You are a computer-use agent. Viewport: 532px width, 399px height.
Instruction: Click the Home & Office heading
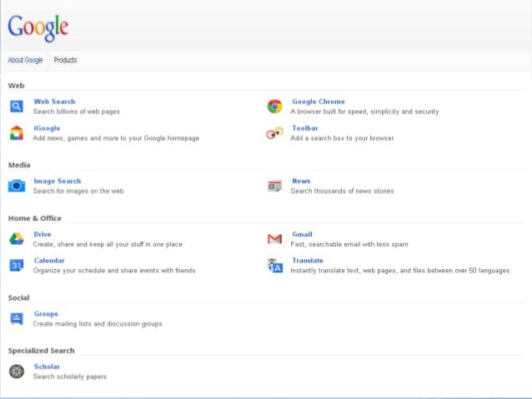coord(35,218)
